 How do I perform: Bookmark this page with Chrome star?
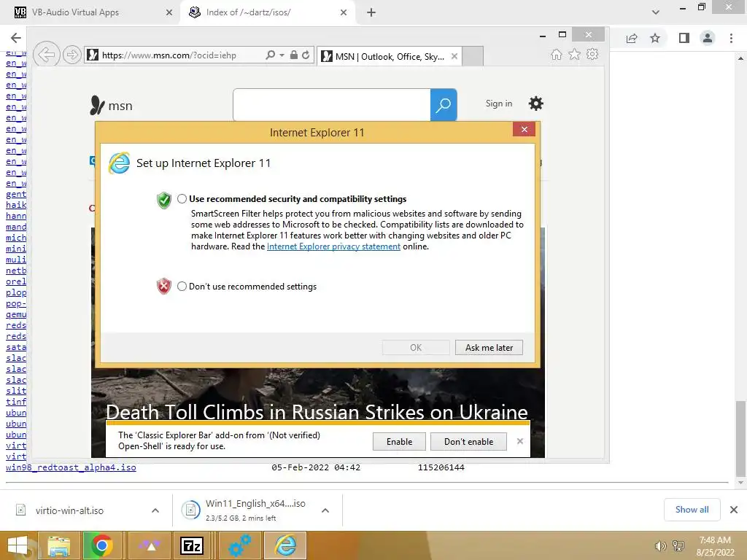(x=655, y=38)
